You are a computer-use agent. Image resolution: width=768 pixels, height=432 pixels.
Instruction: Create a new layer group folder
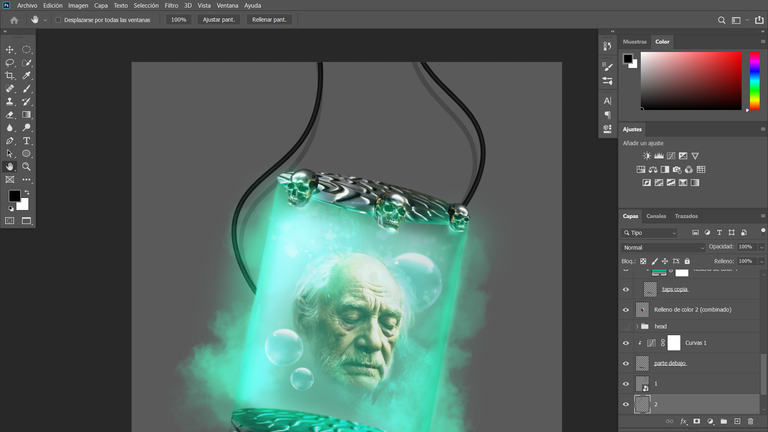click(x=723, y=421)
